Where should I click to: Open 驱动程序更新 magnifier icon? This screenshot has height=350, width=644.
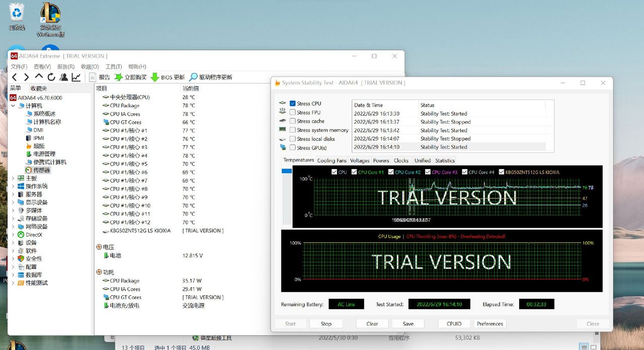pyautogui.click(x=193, y=77)
